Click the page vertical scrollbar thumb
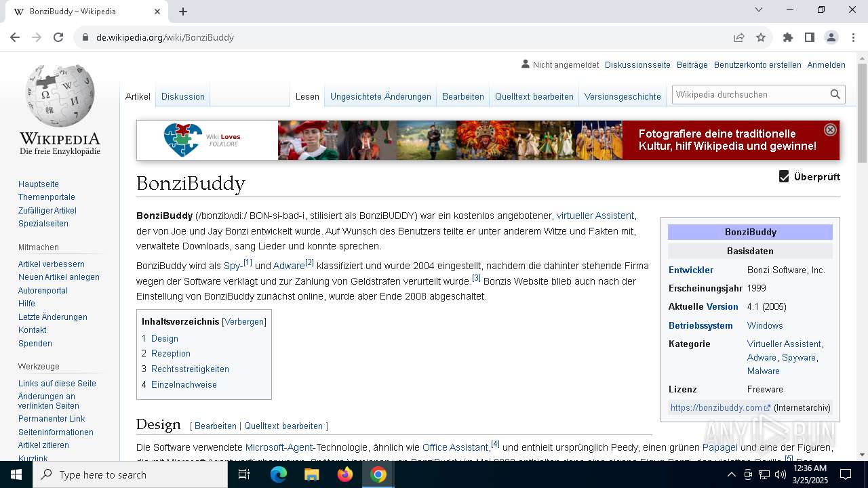This screenshot has width=868, height=488. pos(862,113)
